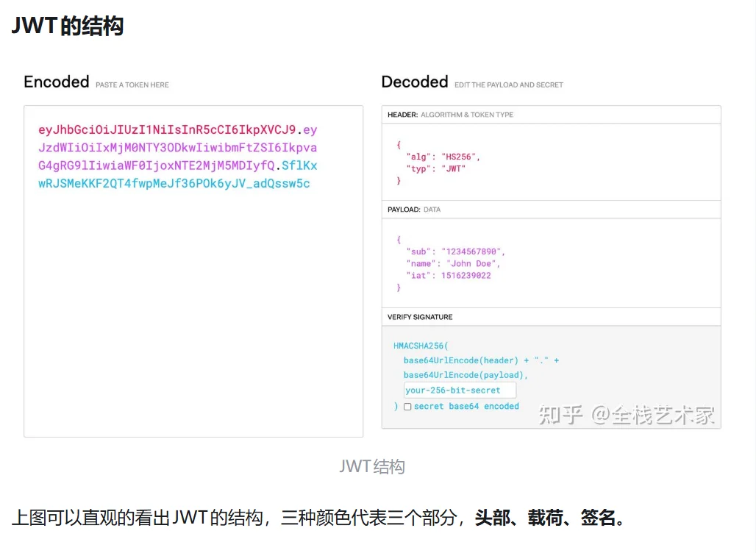Click the base64UrlEncode(payload) line
Image resolution: width=756 pixels, height=553 pixels.
466,375
